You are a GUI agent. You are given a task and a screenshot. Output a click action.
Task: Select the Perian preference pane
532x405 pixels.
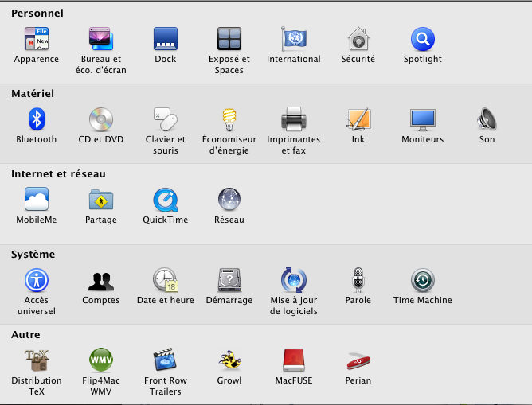358,360
